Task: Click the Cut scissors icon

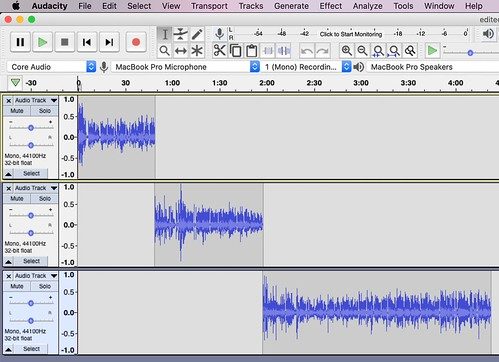Action: [219, 51]
